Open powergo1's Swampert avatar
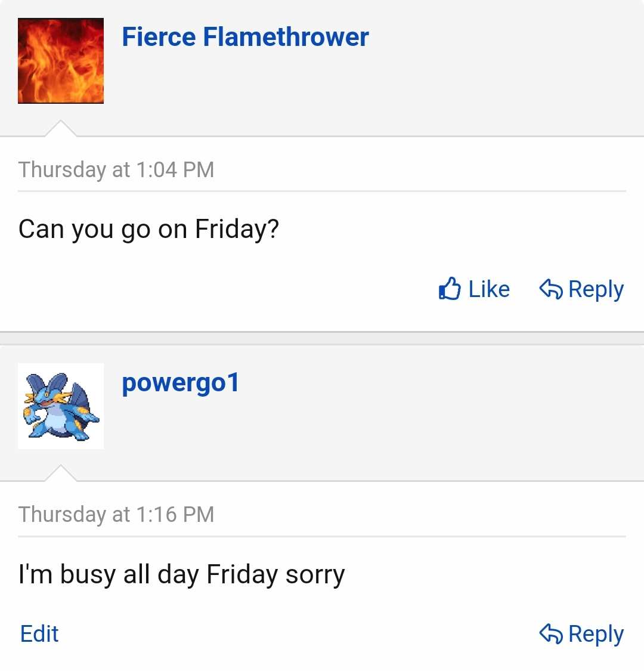Screen dimensions: 644x671 61,406
